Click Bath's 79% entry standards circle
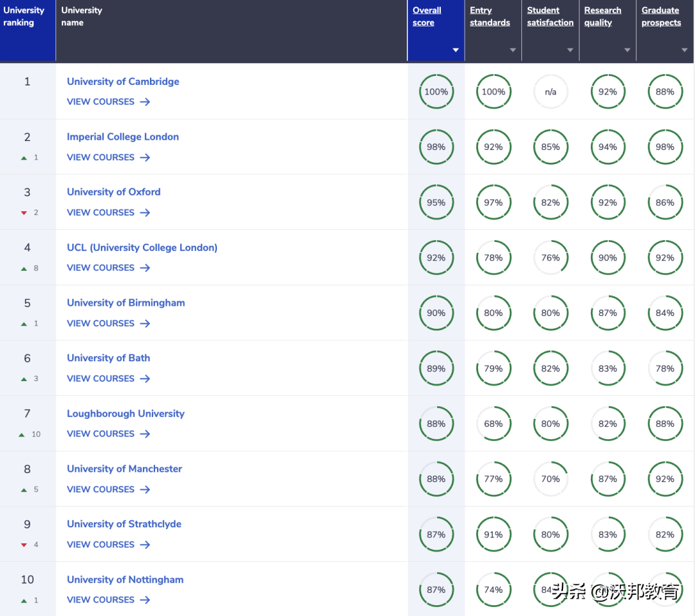Image resolution: width=695 pixels, height=616 pixels. point(494,369)
